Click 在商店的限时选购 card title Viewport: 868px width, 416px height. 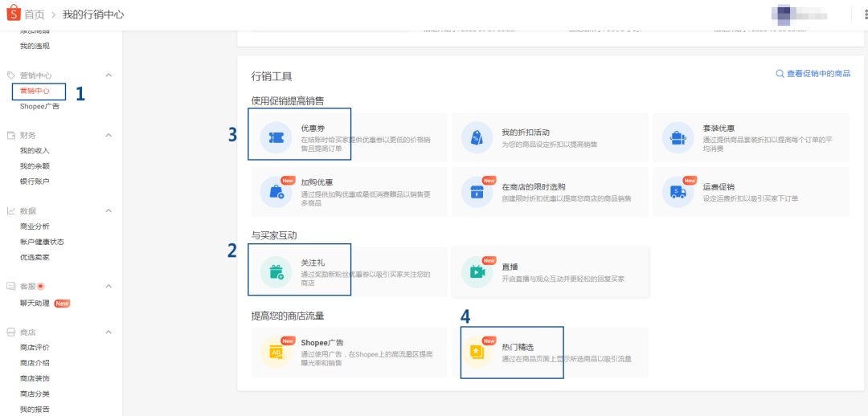tap(534, 186)
